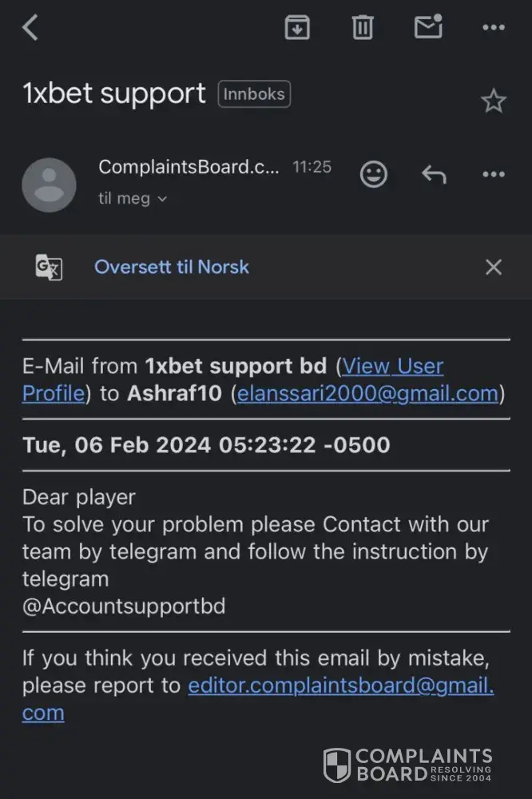Tap the ComplaintsBoard sender name

189,167
